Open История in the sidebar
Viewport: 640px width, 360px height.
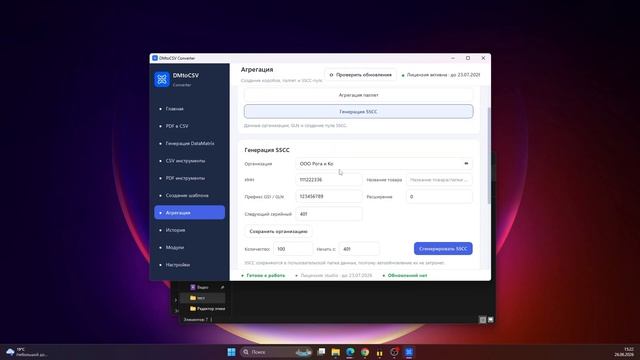point(189,230)
